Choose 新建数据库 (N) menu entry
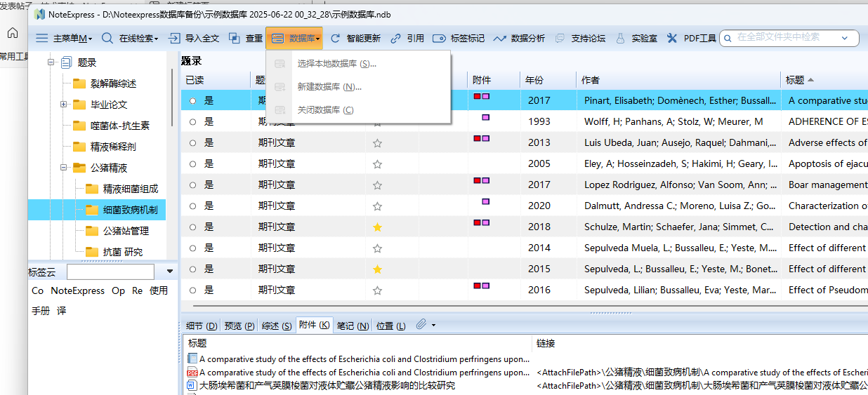 point(358,87)
